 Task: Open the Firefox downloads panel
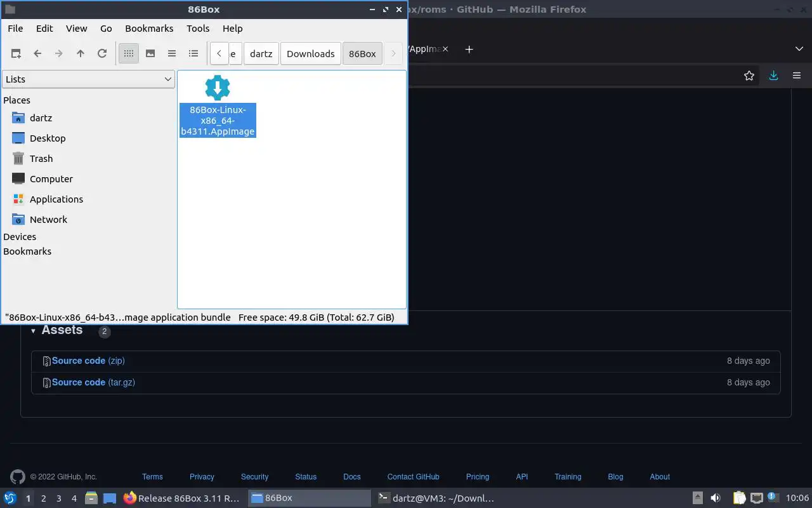(773, 76)
